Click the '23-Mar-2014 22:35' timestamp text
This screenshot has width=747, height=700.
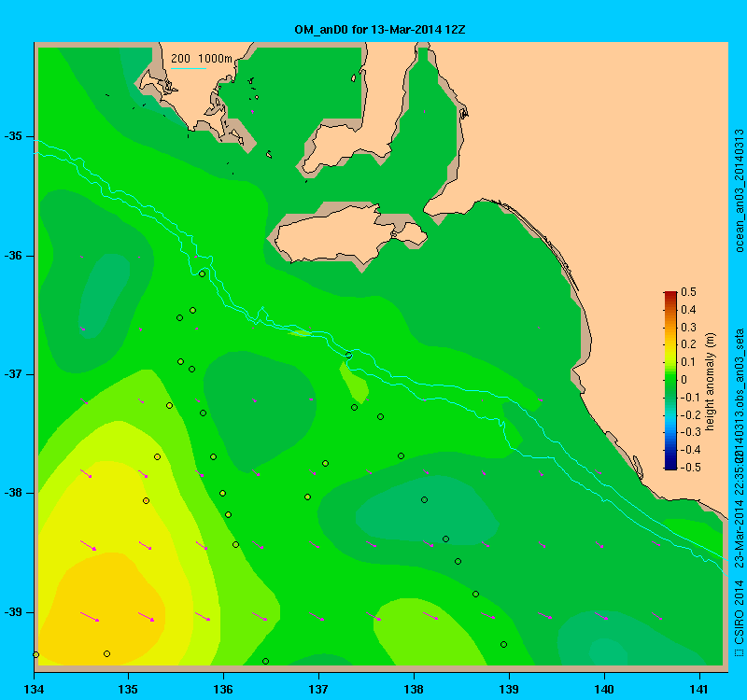(739, 515)
